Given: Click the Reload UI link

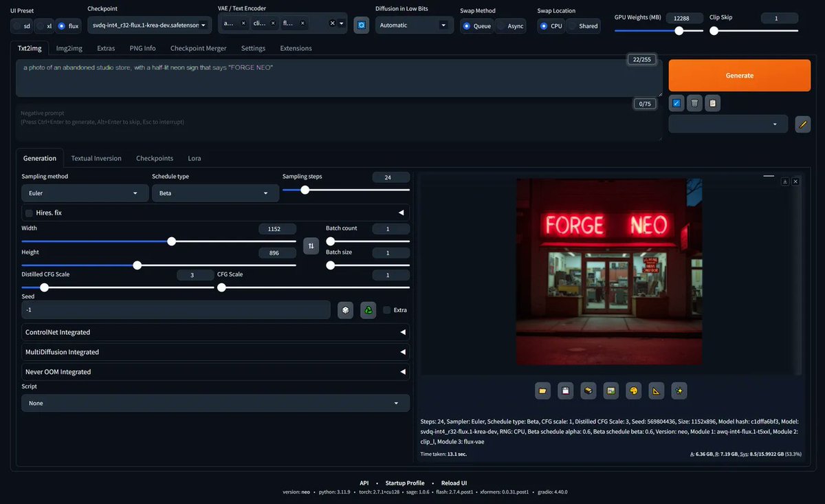Looking at the screenshot, I should (454, 483).
